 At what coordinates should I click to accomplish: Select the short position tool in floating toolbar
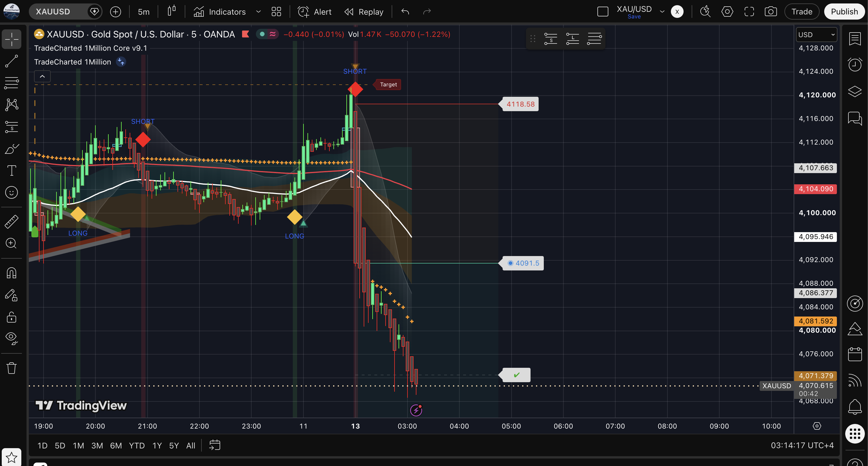551,39
